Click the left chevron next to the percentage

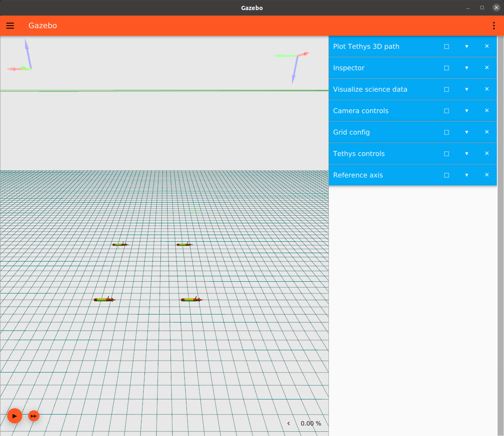289,423
